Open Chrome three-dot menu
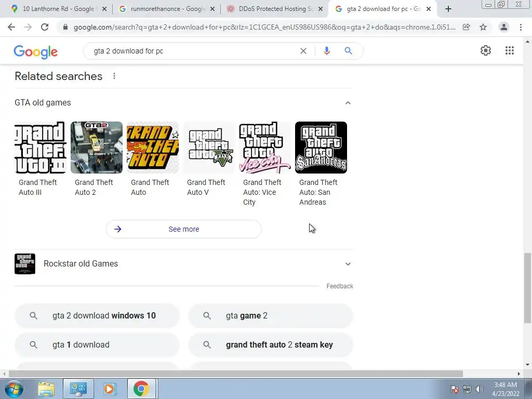Screen dimensions: 532x399 (x=521, y=27)
